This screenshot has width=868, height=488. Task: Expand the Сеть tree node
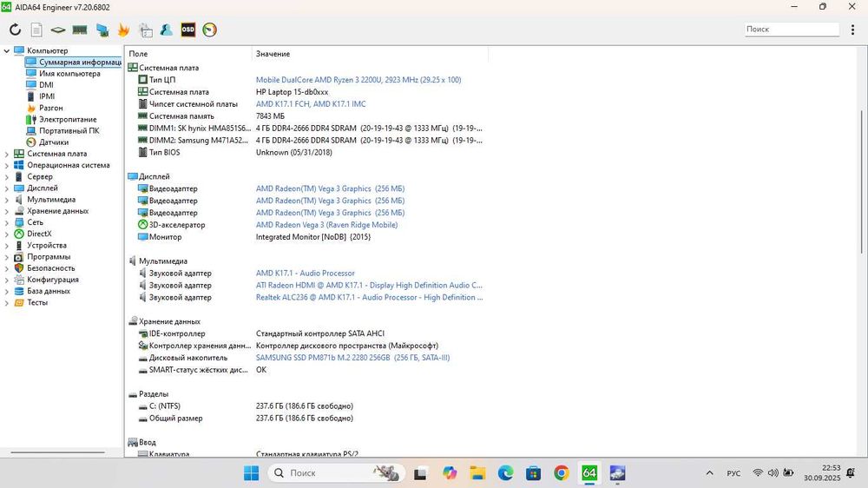(x=7, y=222)
